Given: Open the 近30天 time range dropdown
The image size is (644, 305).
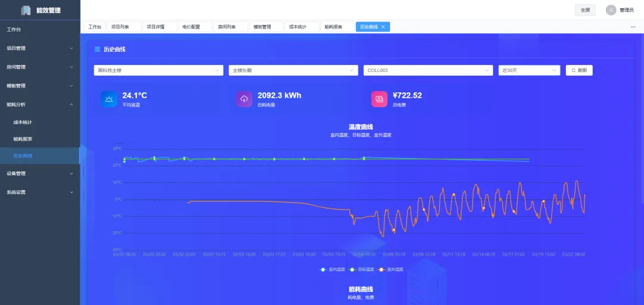Looking at the screenshot, I should tap(530, 70).
